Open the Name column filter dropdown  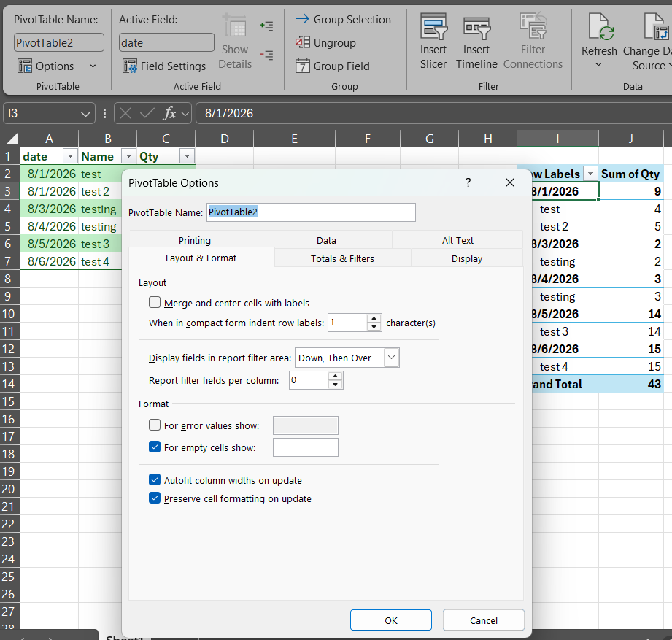click(128, 156)
